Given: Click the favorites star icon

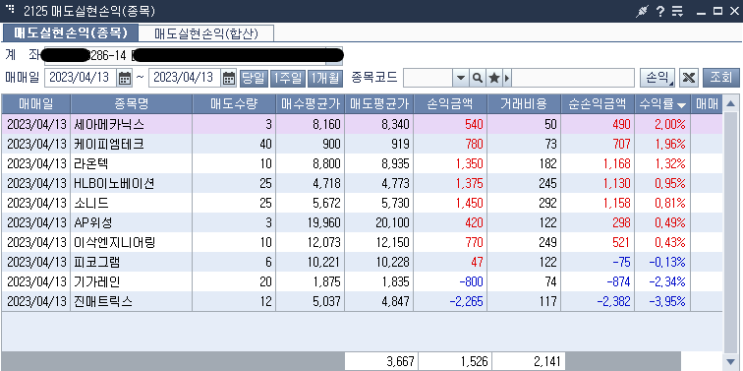Looking at the screenshot, I should 494,78.
